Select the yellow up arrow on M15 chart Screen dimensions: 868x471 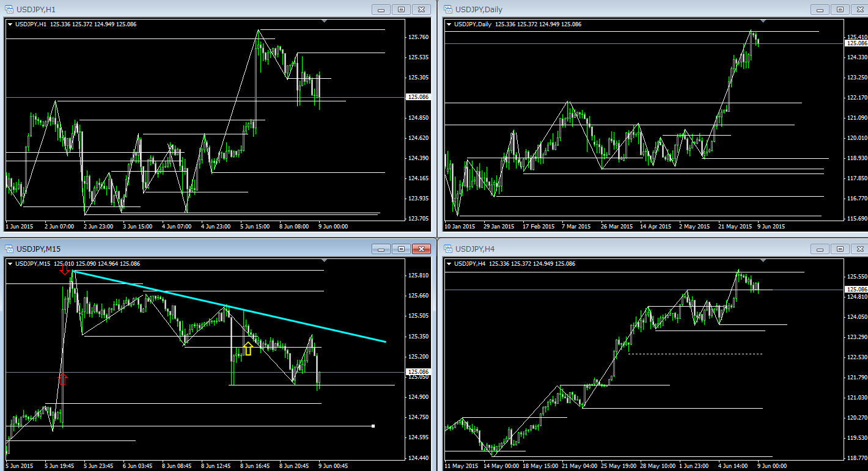click(x=248, y=349)
